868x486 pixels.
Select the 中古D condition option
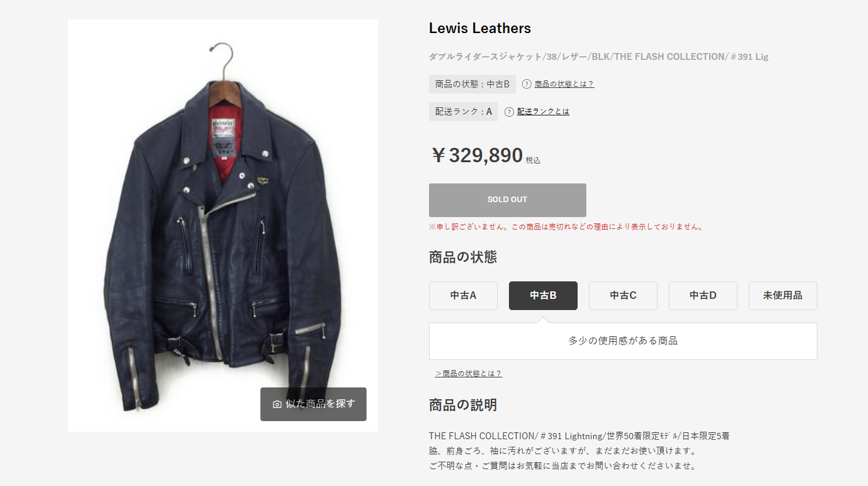[703, 296]
